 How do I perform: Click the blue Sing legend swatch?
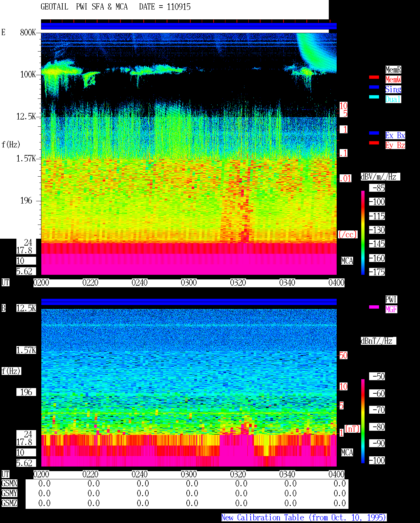pos(374,87)
